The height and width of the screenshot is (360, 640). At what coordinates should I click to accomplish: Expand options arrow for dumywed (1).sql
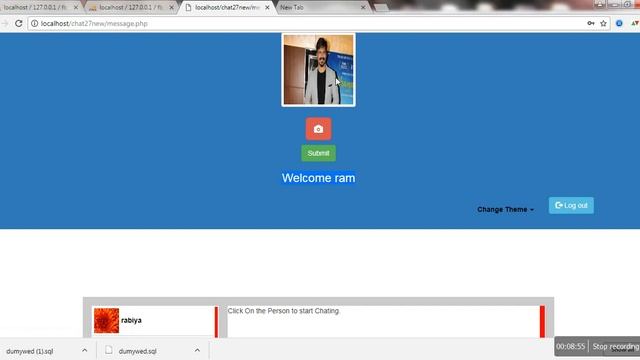point(84,351)
